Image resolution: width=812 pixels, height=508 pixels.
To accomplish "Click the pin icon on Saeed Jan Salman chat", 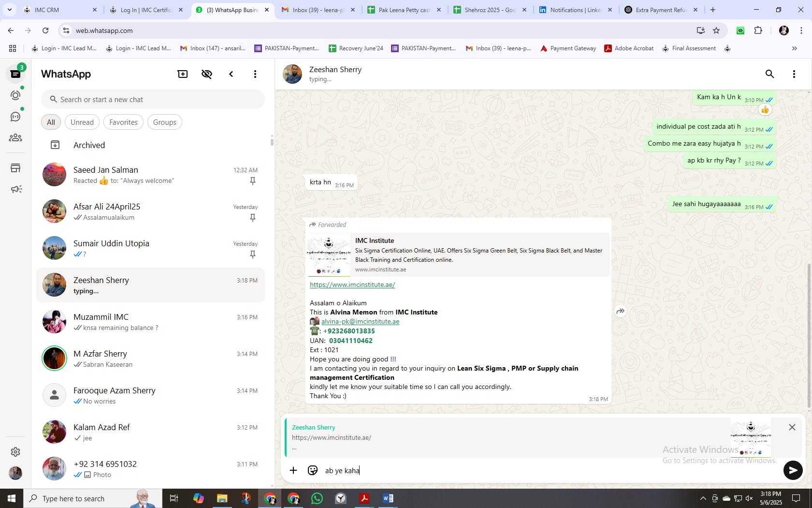I will tap(252, 181).
